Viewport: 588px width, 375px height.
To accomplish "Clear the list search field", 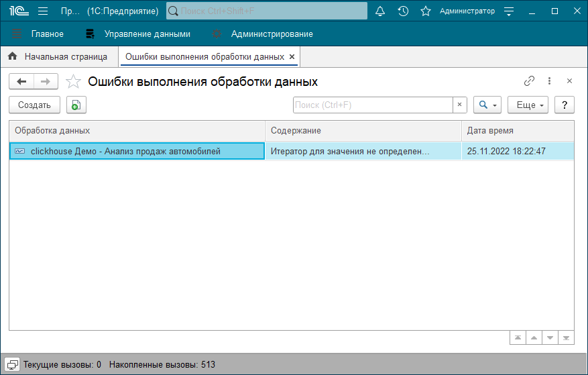I will coord(460,105).
